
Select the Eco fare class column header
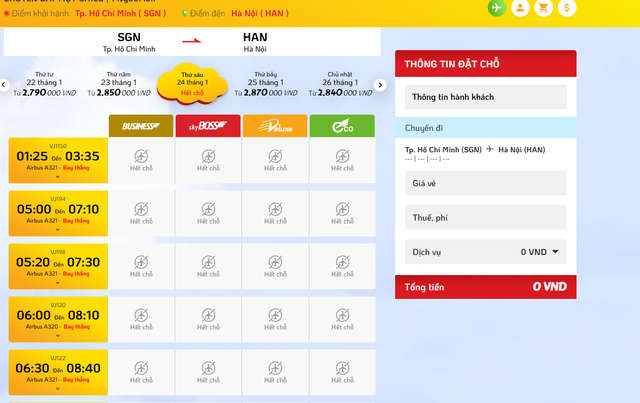point(342,126)
